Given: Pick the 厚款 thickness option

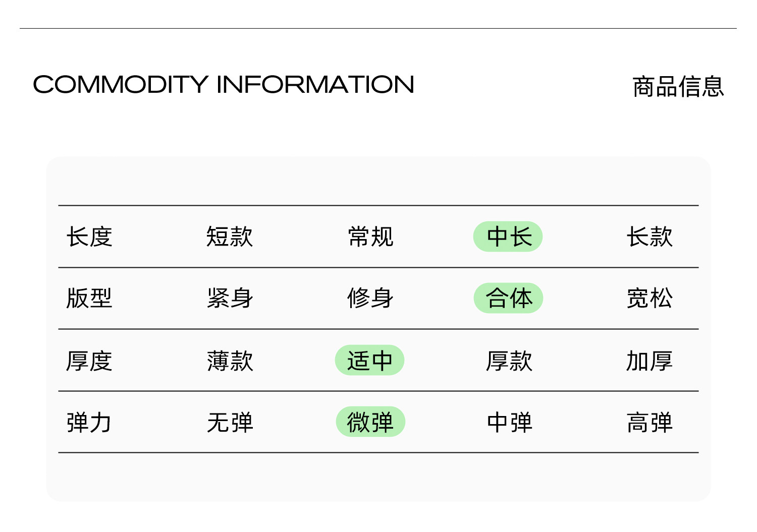Looking at the screenshot, I should pyautogui.click(x=509, y=361).
